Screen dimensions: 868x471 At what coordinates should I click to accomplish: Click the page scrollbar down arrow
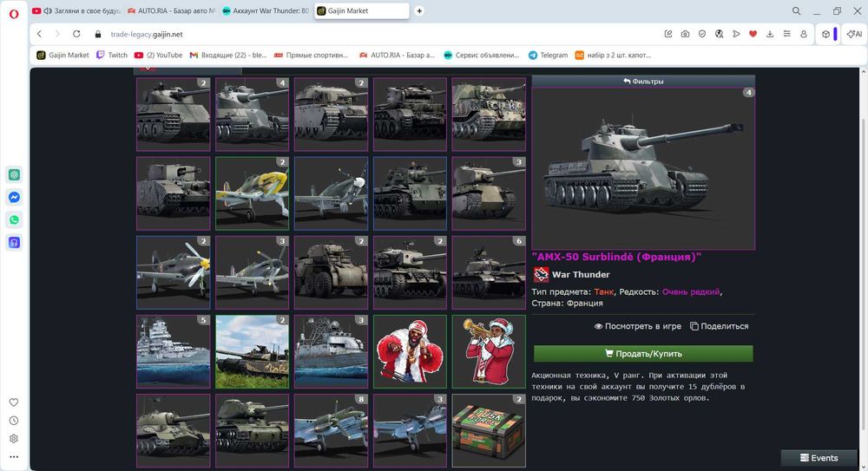864,466
